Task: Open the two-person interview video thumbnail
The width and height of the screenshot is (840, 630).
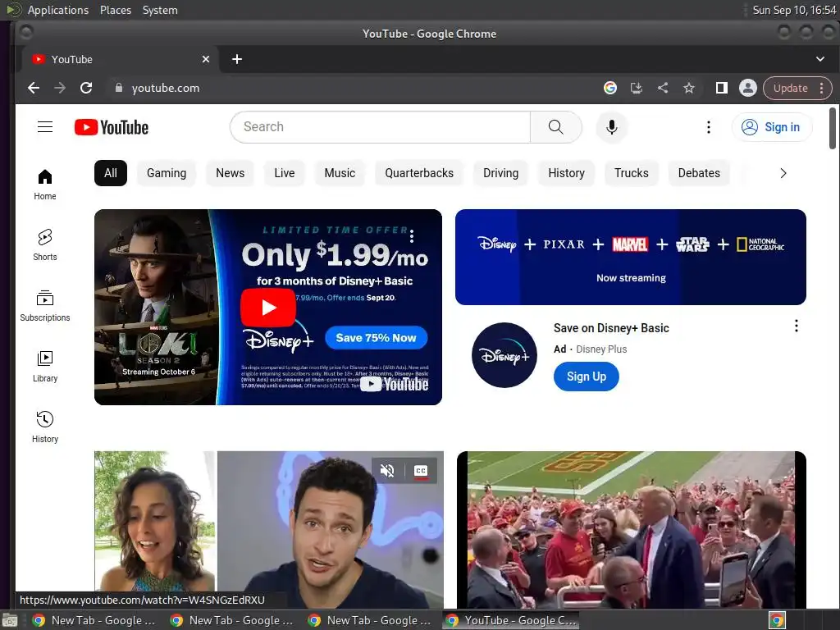Action: tap(269, 530)
